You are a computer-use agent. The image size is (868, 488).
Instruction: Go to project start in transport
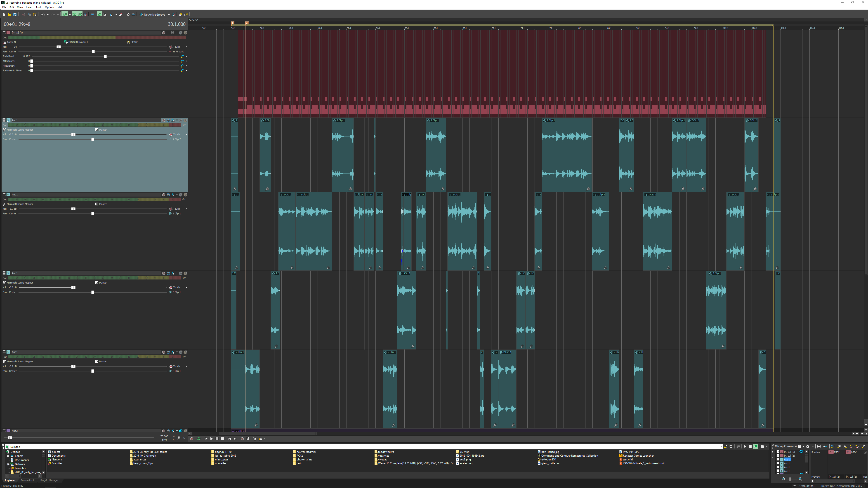pyautogui.click(x=229, y=439)
